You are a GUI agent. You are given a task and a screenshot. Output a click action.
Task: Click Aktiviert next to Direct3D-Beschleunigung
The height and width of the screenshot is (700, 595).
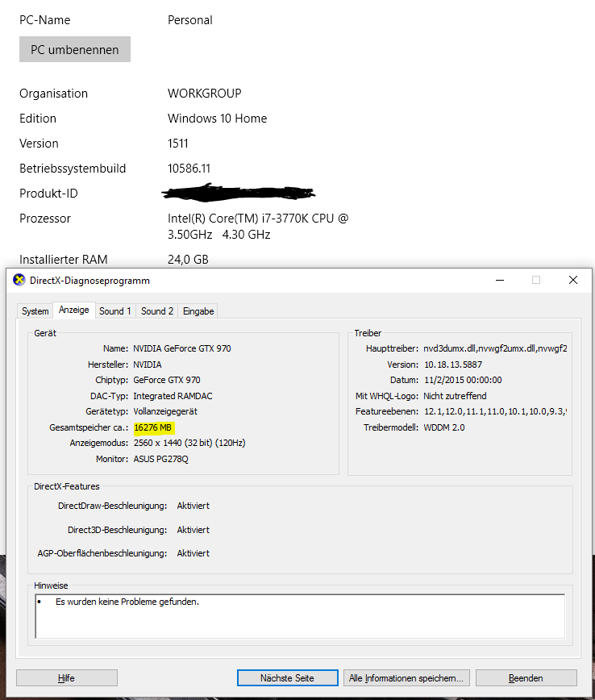pos(193,530)
